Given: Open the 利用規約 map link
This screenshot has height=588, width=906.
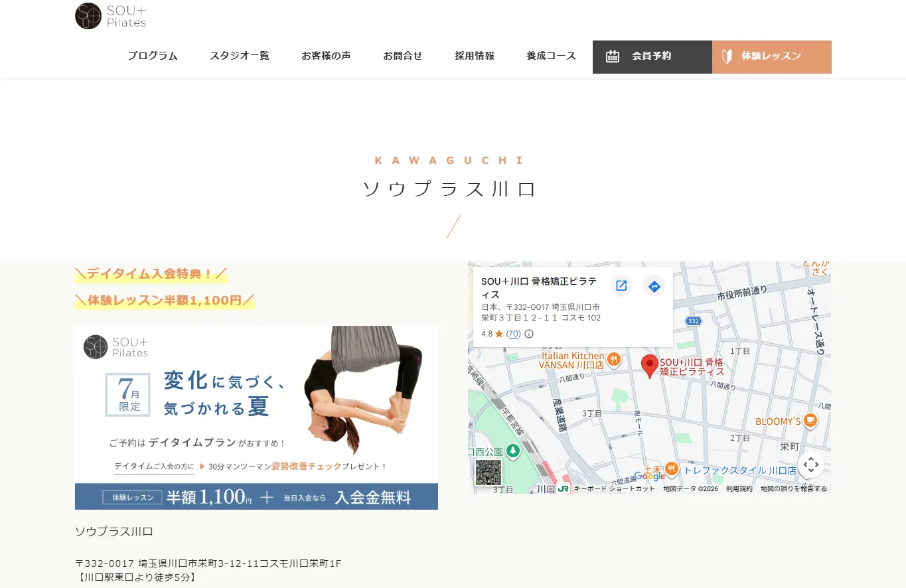Looking at the screenshot, I should pyautogui.click(x=739, y=488).
